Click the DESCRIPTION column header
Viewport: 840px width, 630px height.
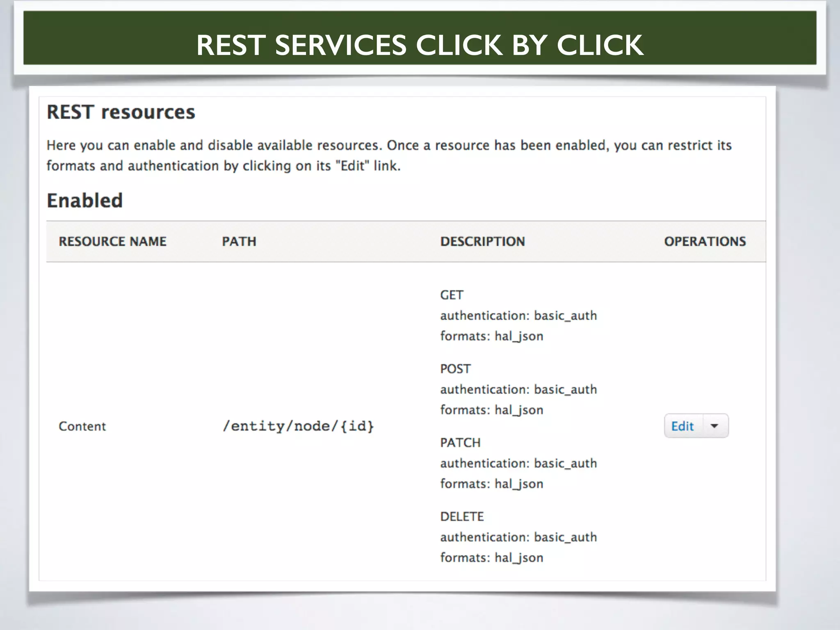(483, 241)
